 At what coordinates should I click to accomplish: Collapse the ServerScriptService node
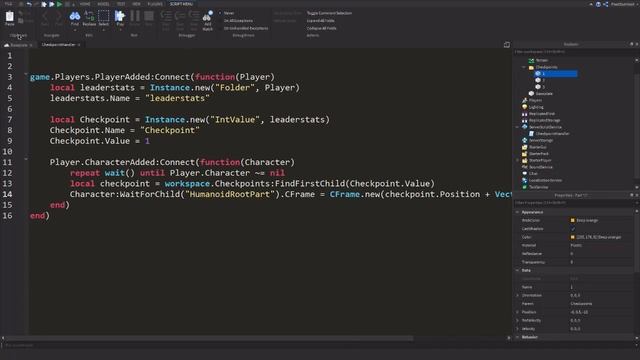(517, 127)
